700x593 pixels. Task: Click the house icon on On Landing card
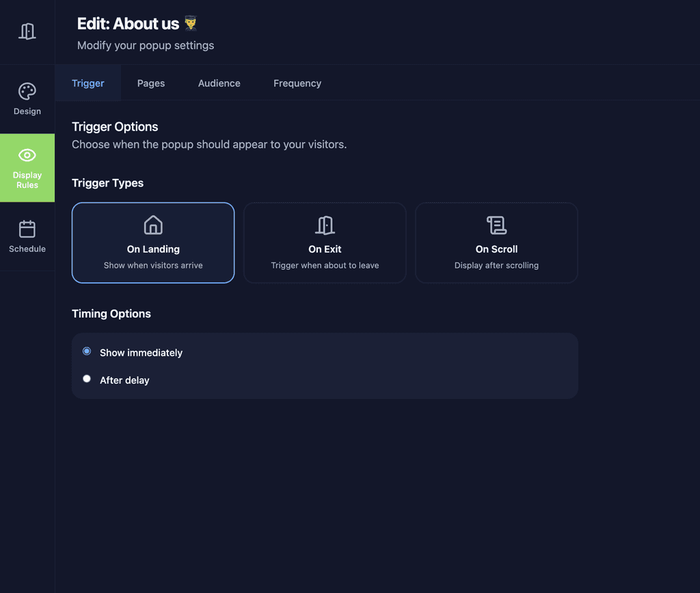pos(153,225)
